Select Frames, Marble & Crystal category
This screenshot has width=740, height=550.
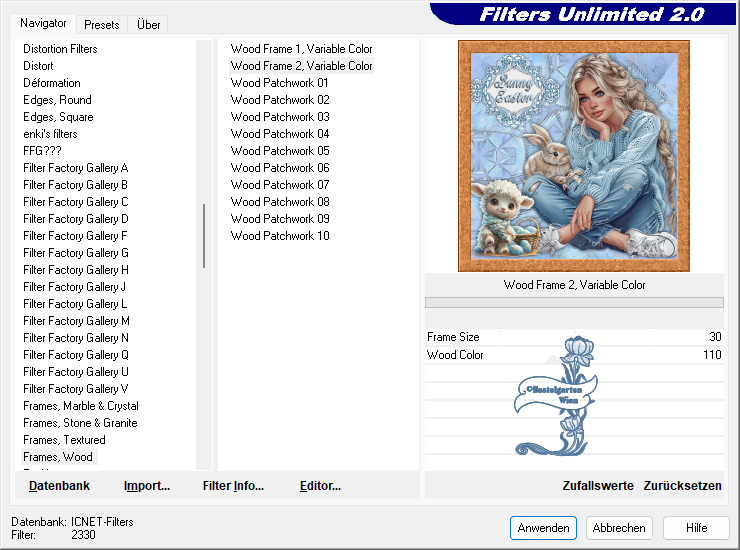click(81, 406)
